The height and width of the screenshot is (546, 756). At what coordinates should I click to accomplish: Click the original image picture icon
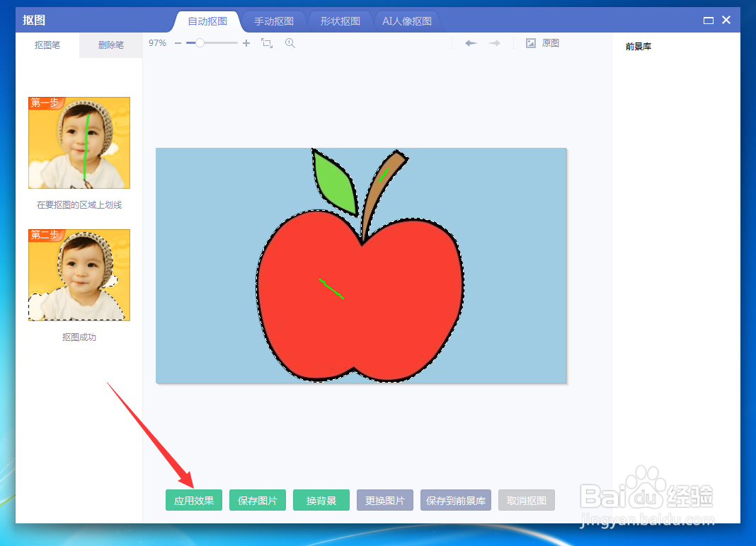click(x=530, y=43)
